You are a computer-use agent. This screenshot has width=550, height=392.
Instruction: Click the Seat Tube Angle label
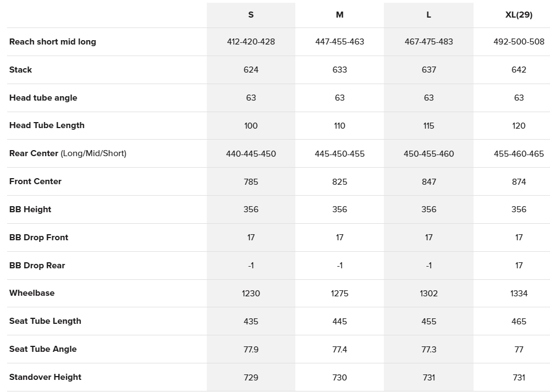pyautogui.click(x=43, y=349)
